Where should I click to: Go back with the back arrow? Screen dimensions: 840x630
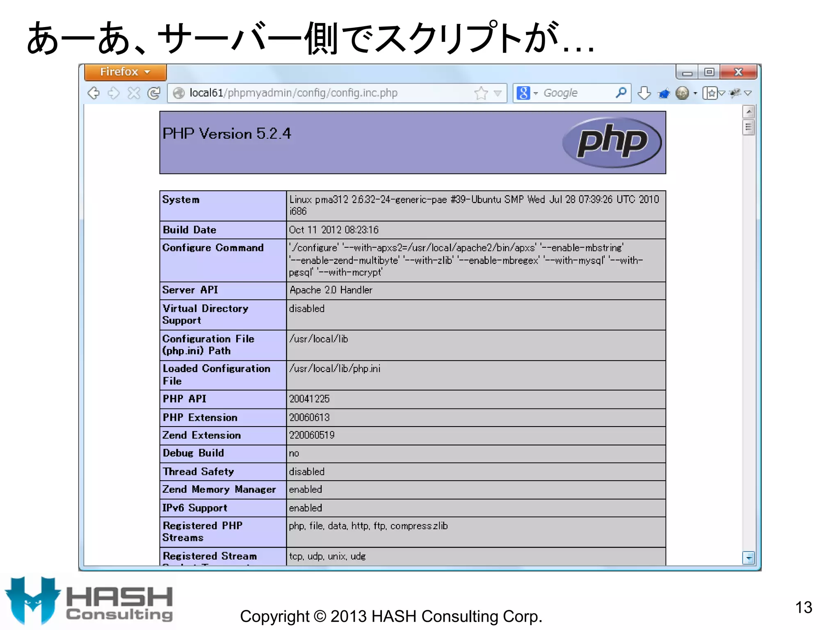[94, 93]
